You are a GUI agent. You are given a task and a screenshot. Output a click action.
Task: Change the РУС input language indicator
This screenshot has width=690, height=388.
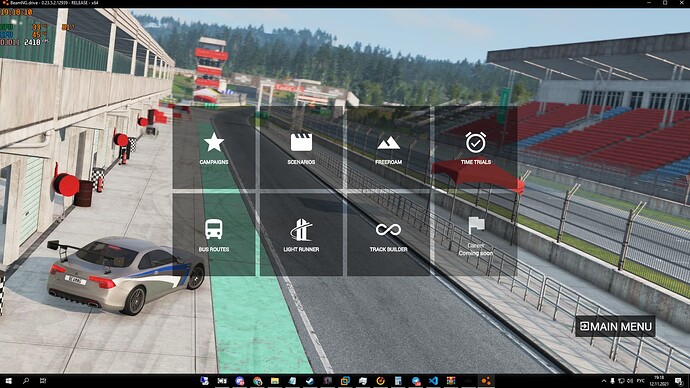point(641,381)
